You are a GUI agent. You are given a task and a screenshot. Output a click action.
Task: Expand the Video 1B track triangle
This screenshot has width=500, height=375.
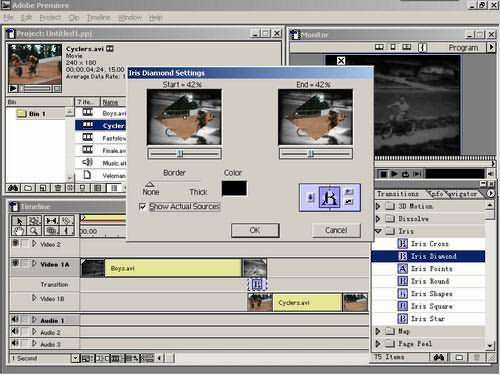34,298
